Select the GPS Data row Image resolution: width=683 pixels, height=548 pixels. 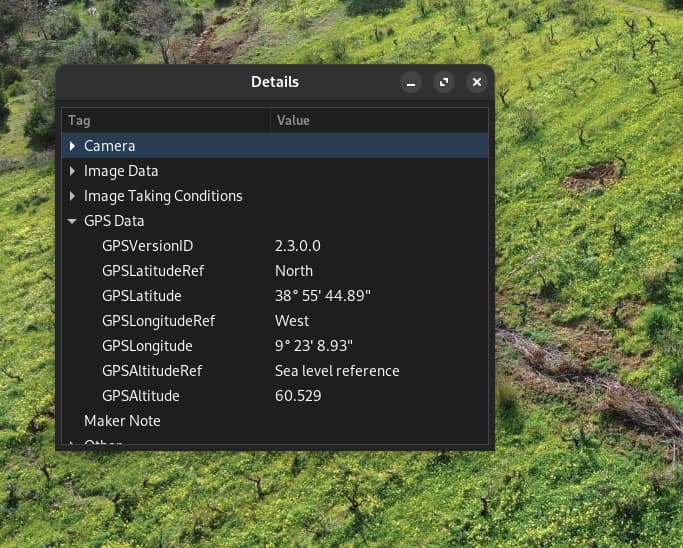tap(275, 221)
